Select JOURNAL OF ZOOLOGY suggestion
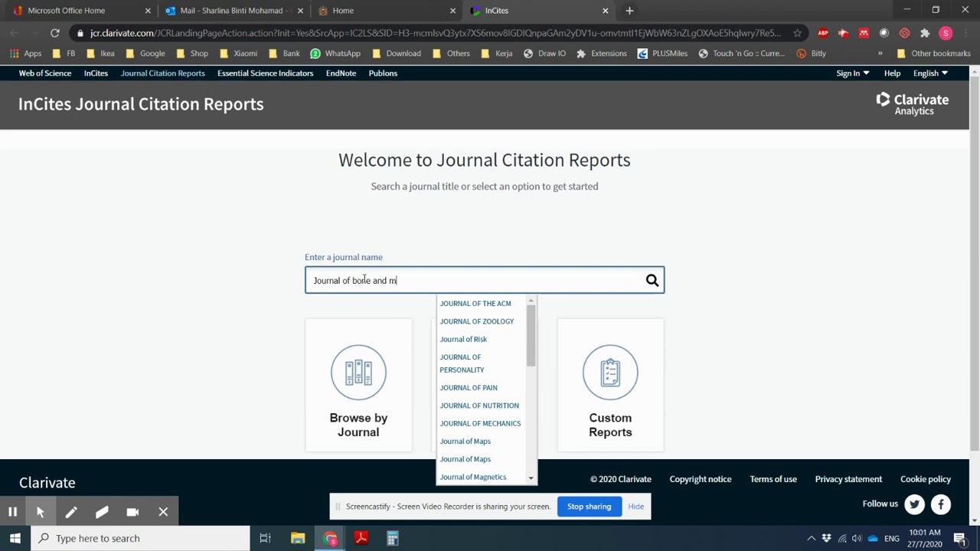The height and width of the screenshot is (551, 980). tap(477, 321)
